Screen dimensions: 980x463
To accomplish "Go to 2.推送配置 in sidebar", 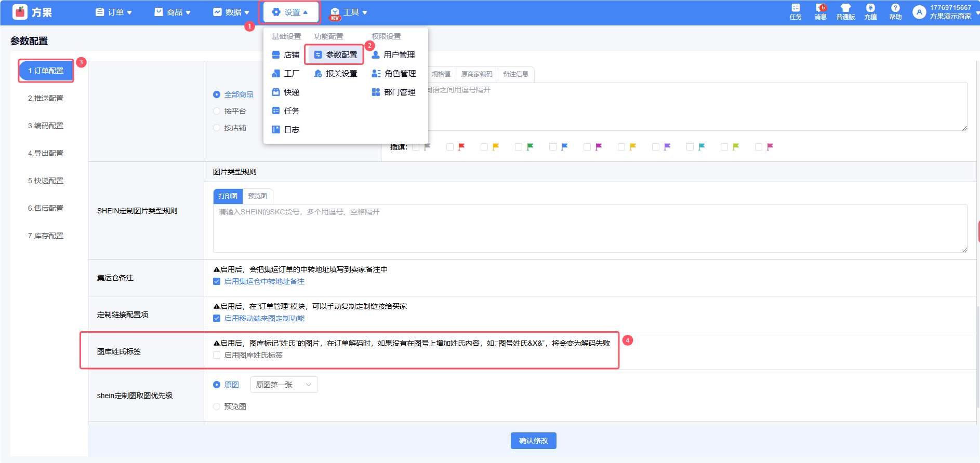I will 46,99.
